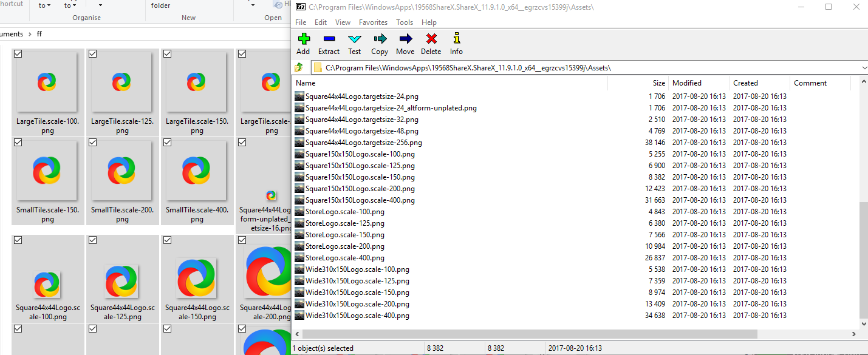The image size is (868, 355).
Task: Click icon of StoreLogo.scale-400.png row
Action: click(x=299, y=257)
